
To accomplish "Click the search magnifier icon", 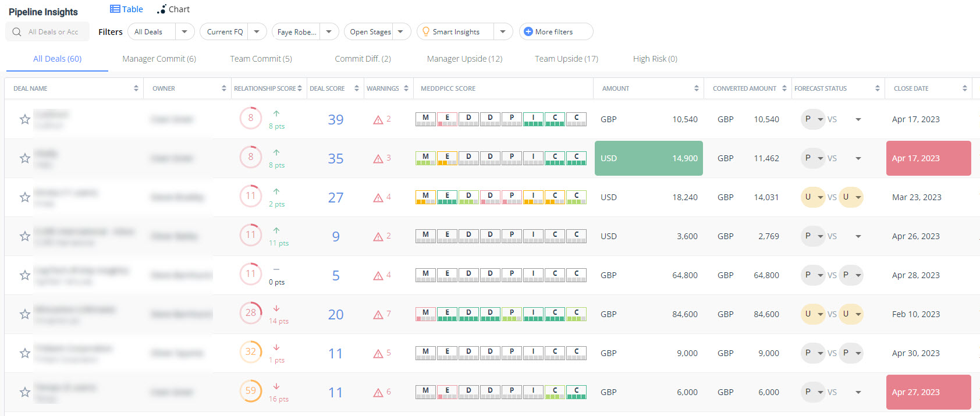I will pos(17,32).
